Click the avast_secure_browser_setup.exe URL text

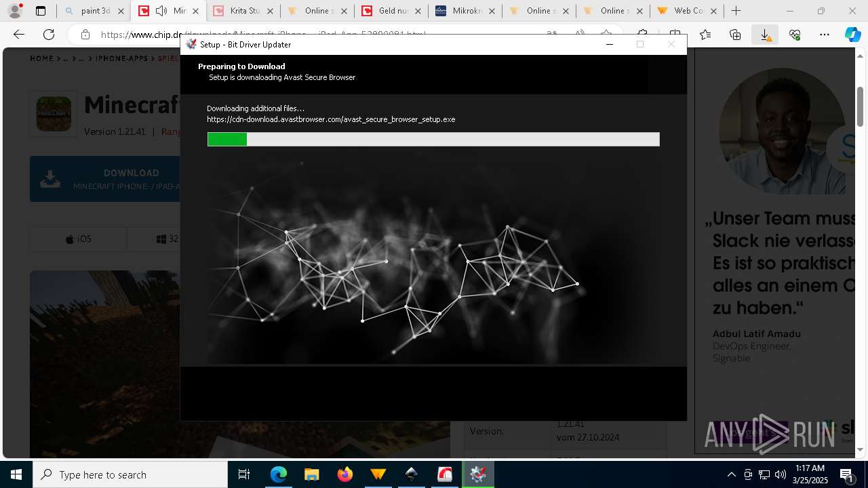click(331, 119)
